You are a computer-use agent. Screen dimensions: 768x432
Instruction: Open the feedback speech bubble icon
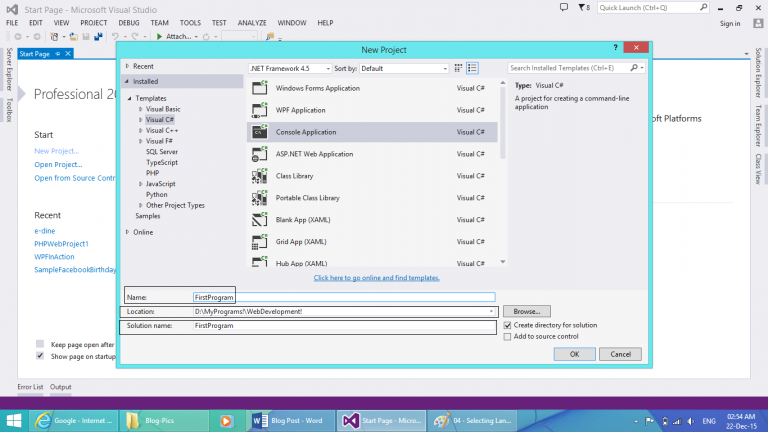click(x=564, y=7)
